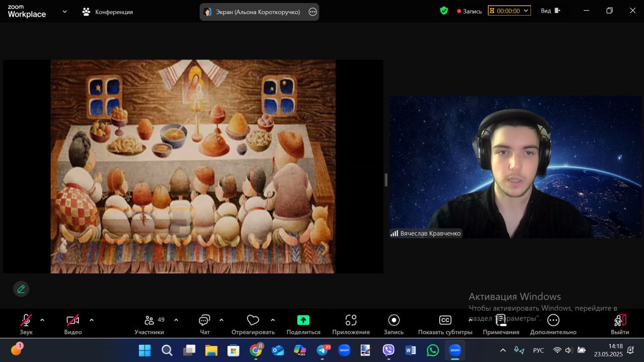Open the Zoom Workplace menu dropdown arrow
Image resolution: width=644 pixels, height=362 pixels.
64,11
